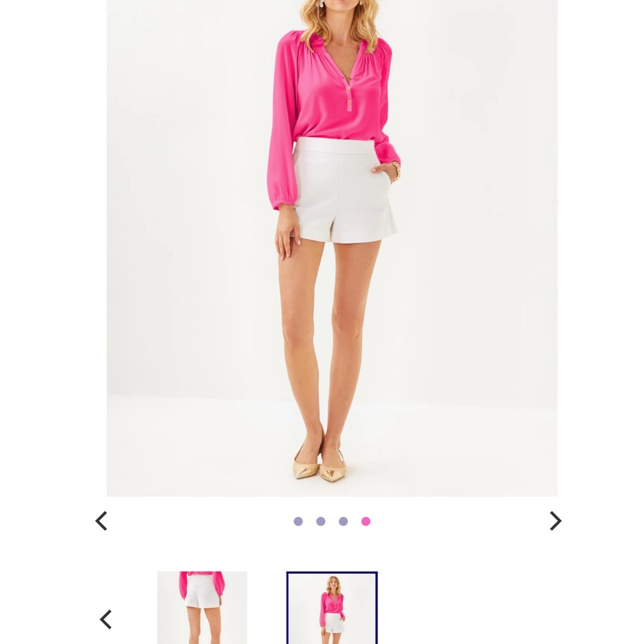Screen dimensions: 644x644
Task: Select the outlined full-body model thumbnail
Action: click(x=332, y=608)
